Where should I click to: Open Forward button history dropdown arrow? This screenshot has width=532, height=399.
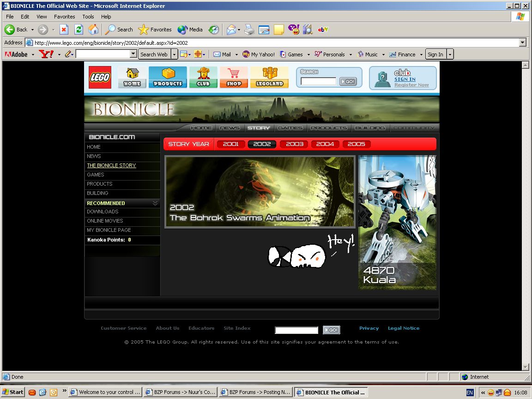pyautogui.click(x=53, y=30)
